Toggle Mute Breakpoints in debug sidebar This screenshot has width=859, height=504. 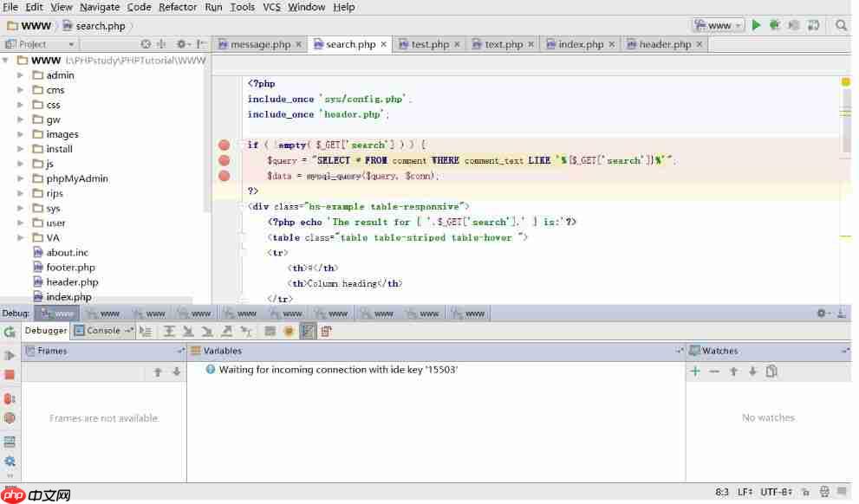pos(10,418)
